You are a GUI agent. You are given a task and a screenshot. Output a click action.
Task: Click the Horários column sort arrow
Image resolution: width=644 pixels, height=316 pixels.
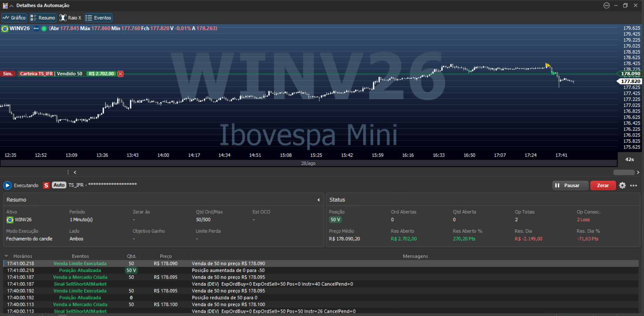click(x=6, y=256)
